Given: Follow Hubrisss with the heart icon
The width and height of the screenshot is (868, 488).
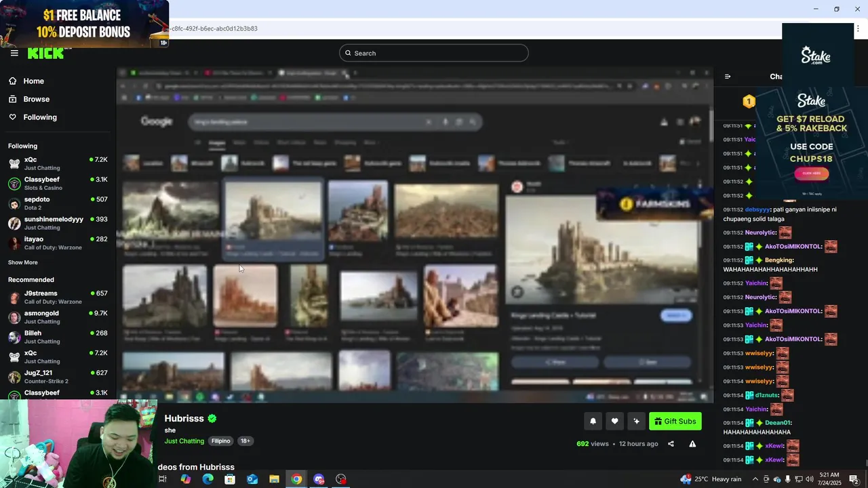Looking at the screenshot, I should (614, 421).
